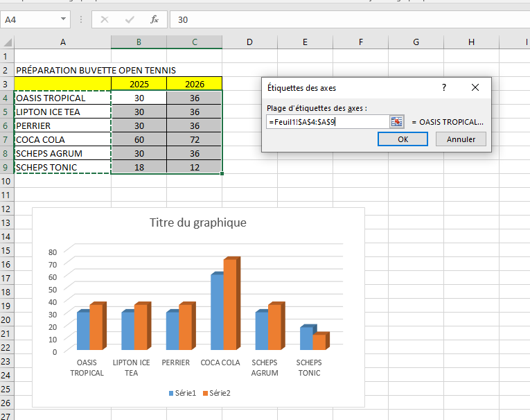Click the chart title Titre du graphique
This screenshot has height=420, width=530.
[197, 222]
